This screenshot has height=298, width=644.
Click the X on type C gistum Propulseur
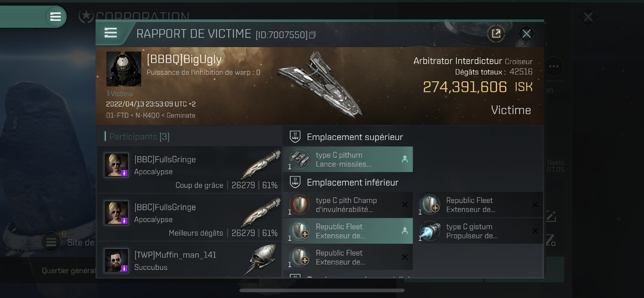click(x=535, y=231)
